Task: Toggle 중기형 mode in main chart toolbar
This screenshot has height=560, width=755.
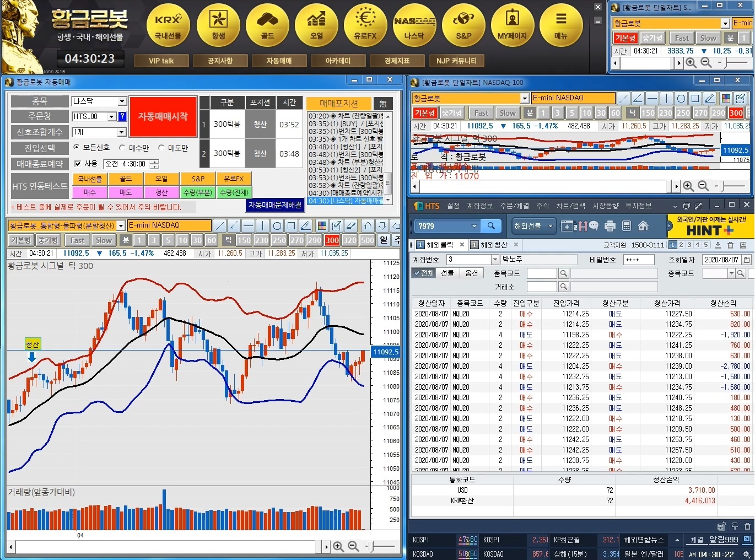Action: tap(48, 240)
